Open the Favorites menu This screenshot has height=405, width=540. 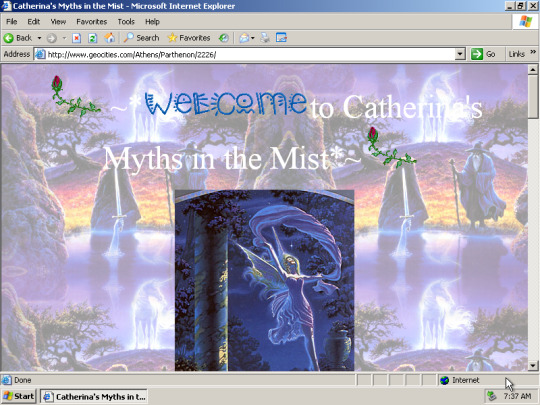tap(92, 22)
